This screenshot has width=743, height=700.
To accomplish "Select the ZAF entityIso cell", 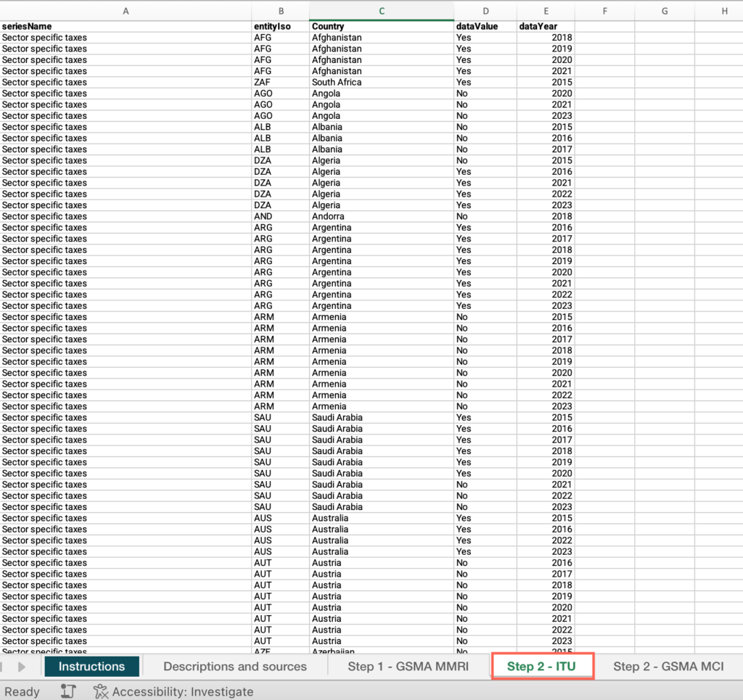I will click(x=281, y=83).
